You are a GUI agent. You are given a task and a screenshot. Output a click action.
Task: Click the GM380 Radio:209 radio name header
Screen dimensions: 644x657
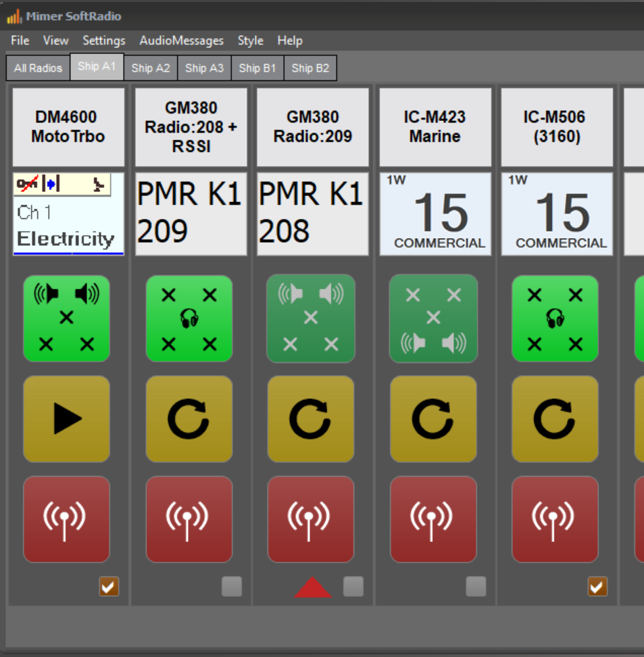[313, 127]
